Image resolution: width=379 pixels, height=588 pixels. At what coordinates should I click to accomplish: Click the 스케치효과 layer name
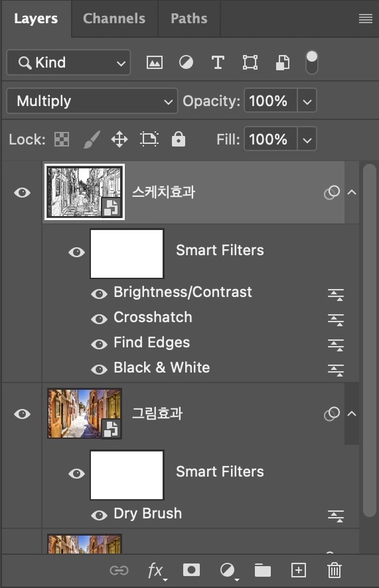coord(163,192)
